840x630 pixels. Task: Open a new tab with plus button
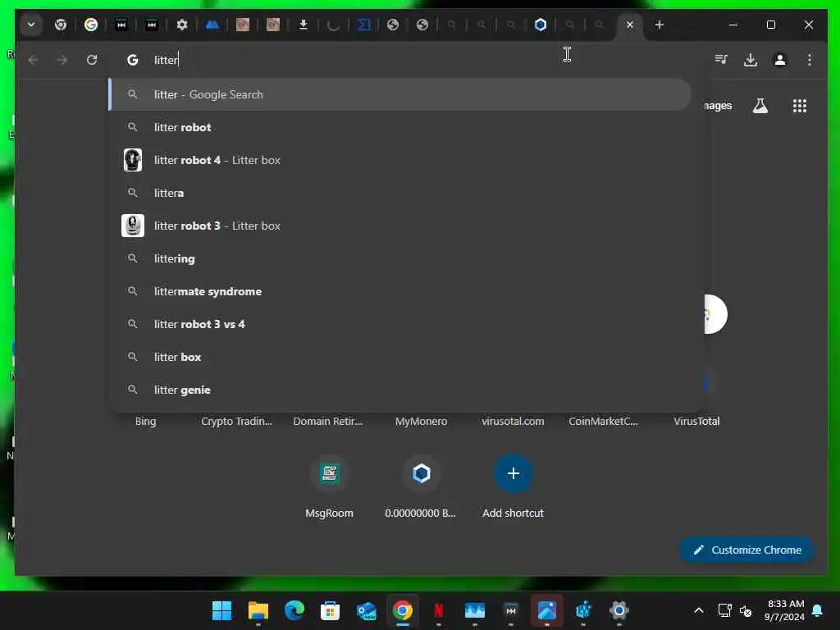(x=660, y=25)
